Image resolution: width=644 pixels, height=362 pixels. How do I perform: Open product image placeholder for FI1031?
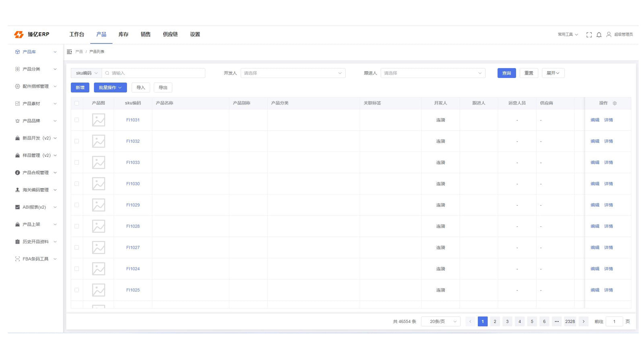pyautogui.click(x=99, y=120)
